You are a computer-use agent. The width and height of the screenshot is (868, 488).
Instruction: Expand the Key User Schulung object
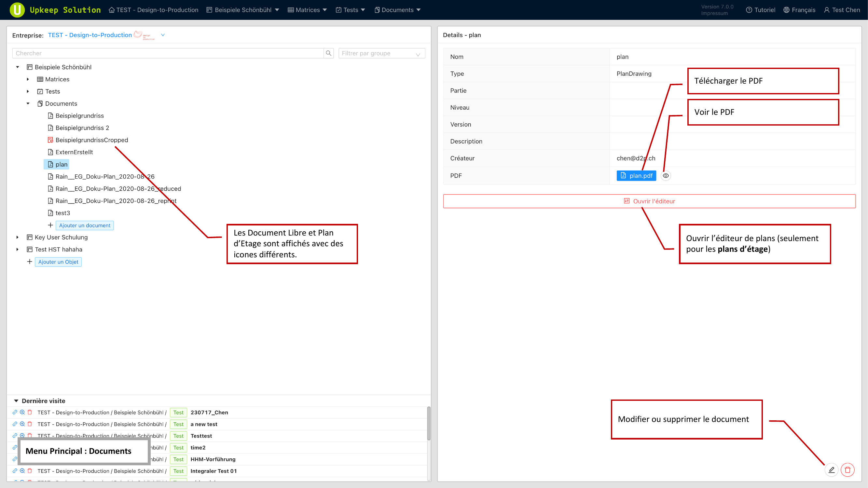coord(18,237)
